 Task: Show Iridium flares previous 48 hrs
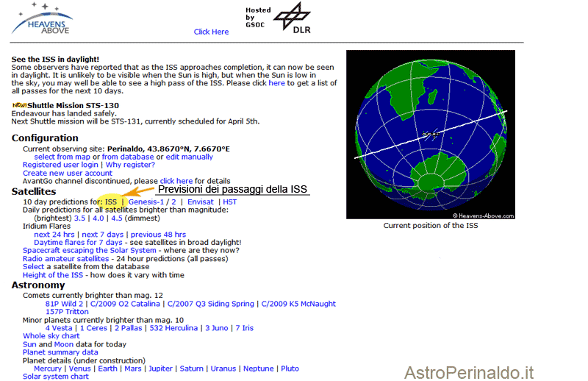158,235
